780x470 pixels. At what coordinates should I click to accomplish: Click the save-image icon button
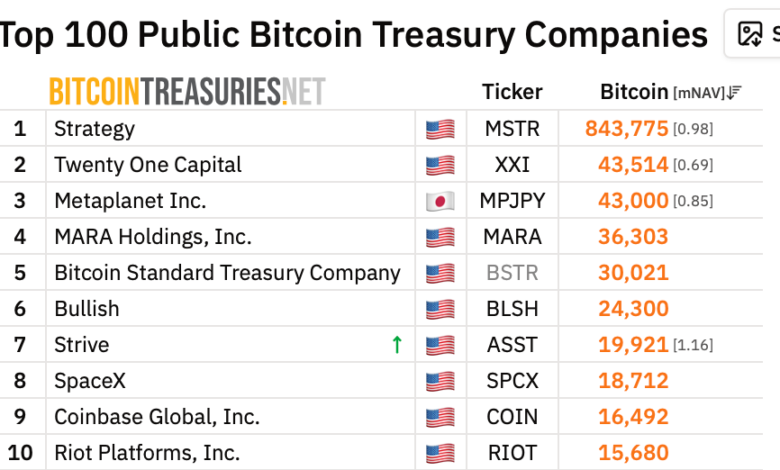[x=752, y=34]
